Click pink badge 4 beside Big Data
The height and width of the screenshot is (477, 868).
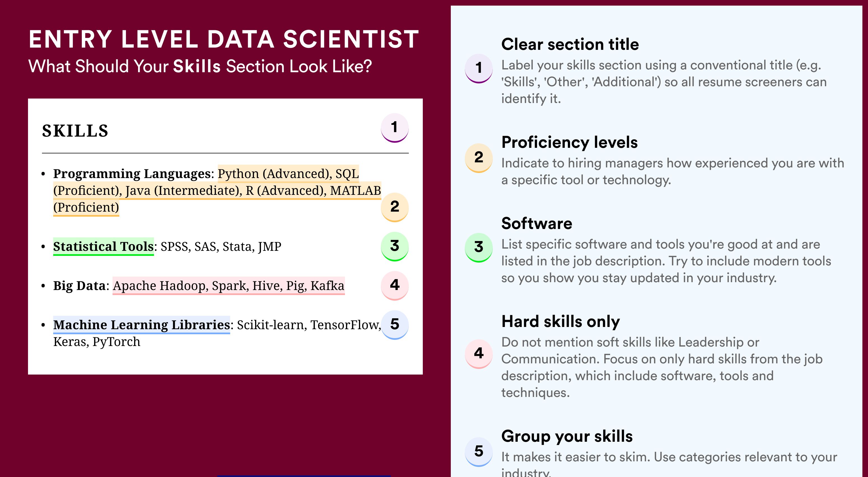coord(395,285)
